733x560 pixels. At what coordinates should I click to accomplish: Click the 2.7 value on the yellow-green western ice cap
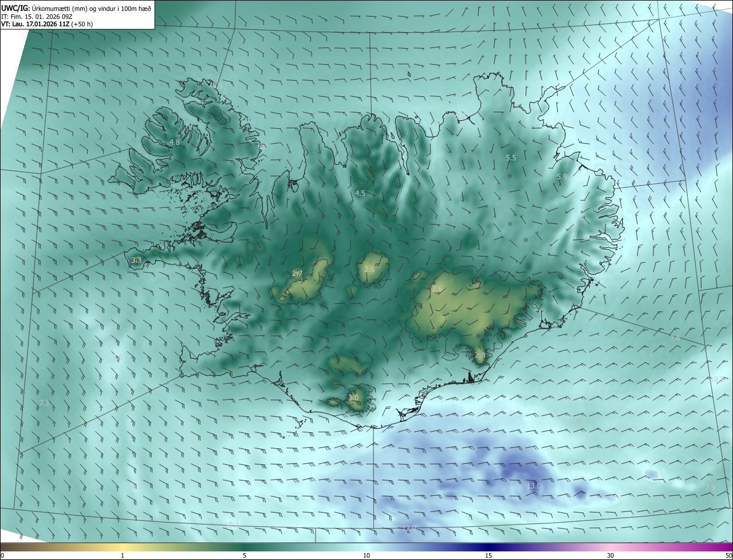pyautogui.click(x=297, y=273)
